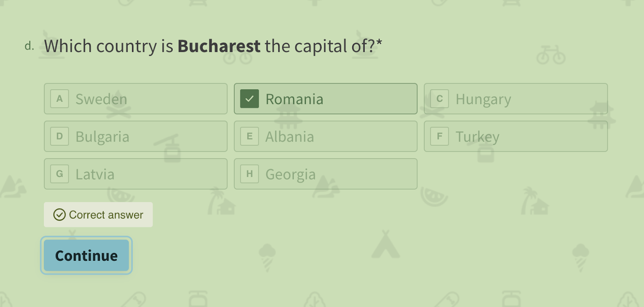Click the letter C key badge
Viewport: 644px width, 307px height.
coord(440,99)
